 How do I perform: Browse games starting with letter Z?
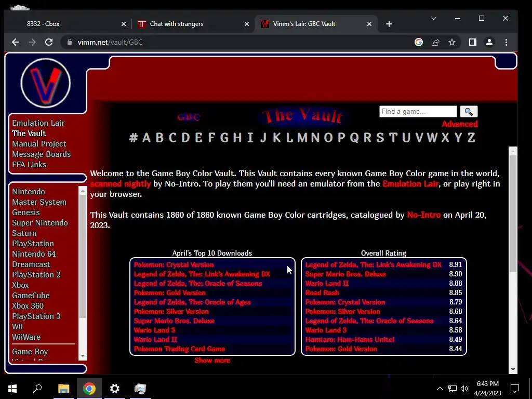tap(471, 137)
